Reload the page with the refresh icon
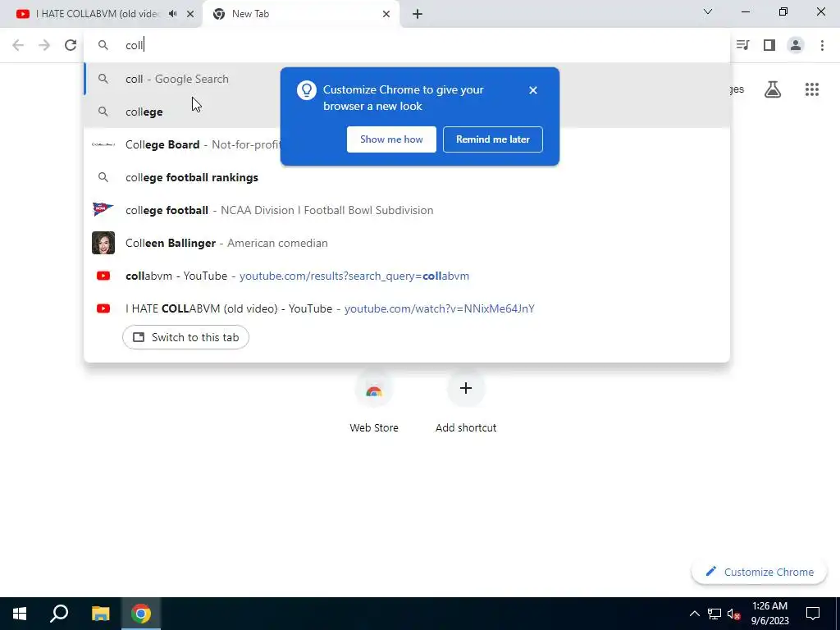The image size is (840, 630). click(71, 45)
